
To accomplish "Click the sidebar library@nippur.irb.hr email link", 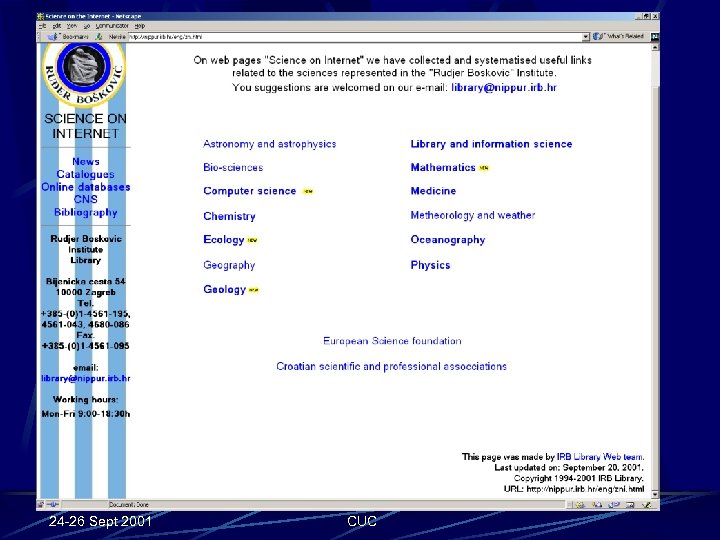I will (85, 378).
